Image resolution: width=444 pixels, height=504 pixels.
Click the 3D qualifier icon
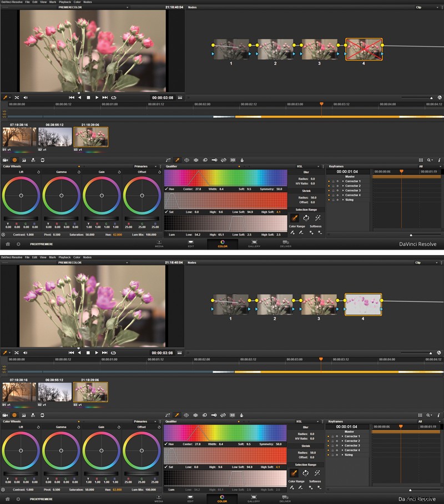(231, 160)
